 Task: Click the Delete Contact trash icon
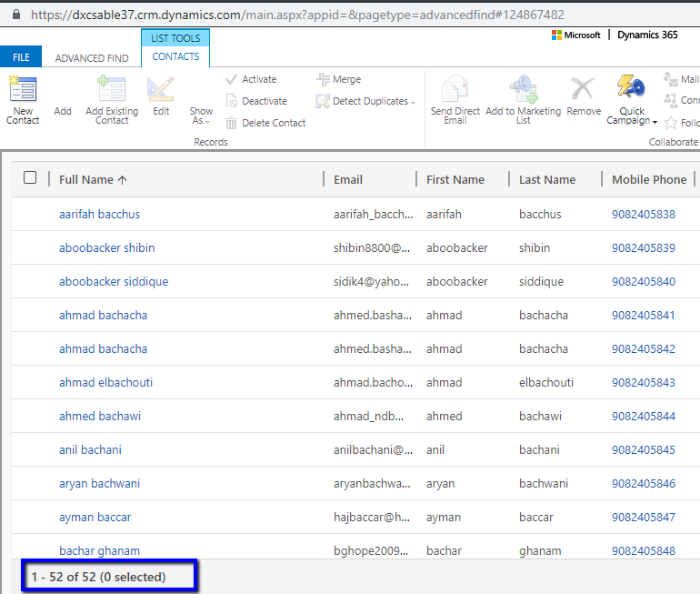[232, 123]
